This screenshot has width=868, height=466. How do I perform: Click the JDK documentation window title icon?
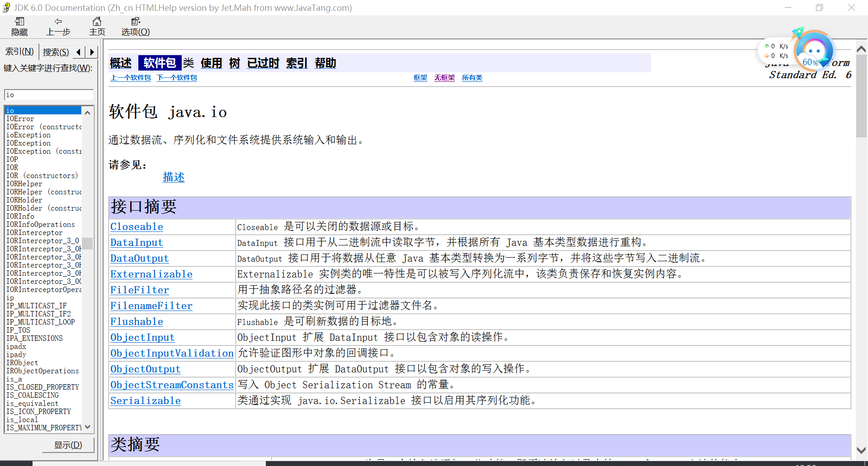(x=6, y=8)
